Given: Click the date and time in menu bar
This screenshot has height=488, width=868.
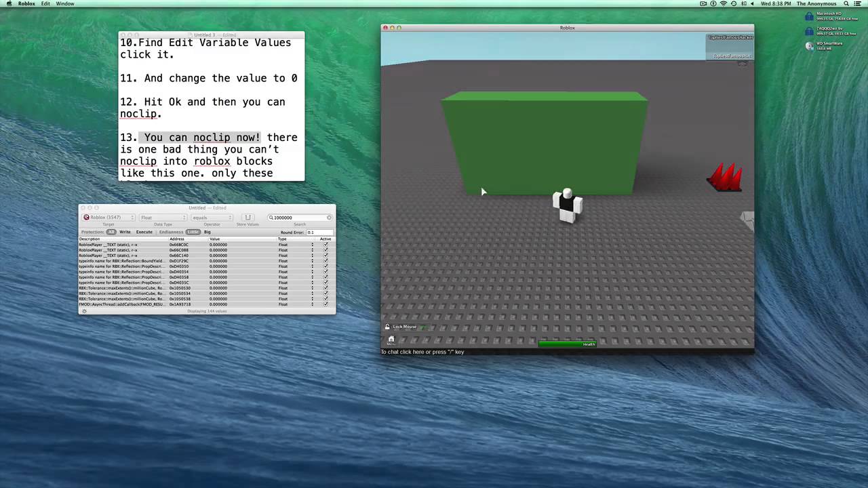Looking at the screenshot, I should (776, 3).
